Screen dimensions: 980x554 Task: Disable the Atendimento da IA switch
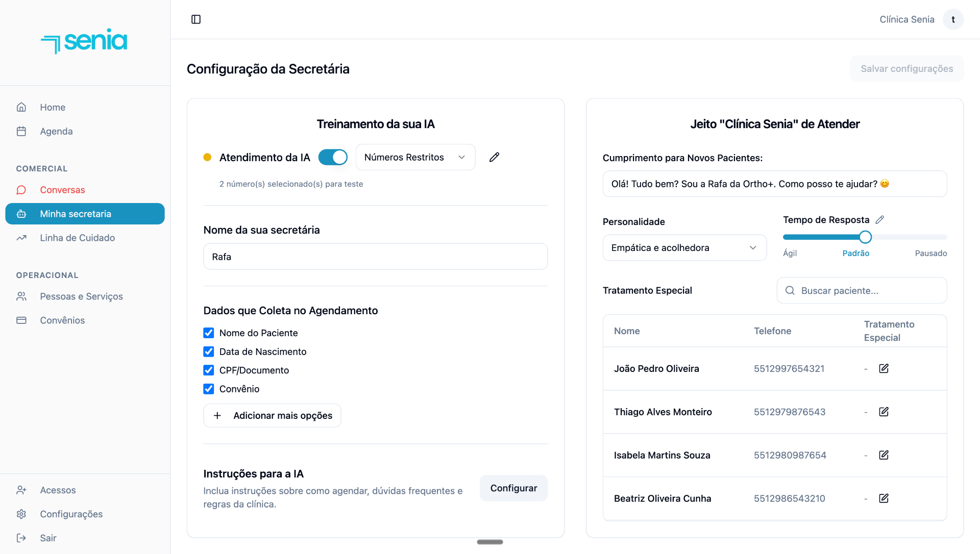point(333,157)
